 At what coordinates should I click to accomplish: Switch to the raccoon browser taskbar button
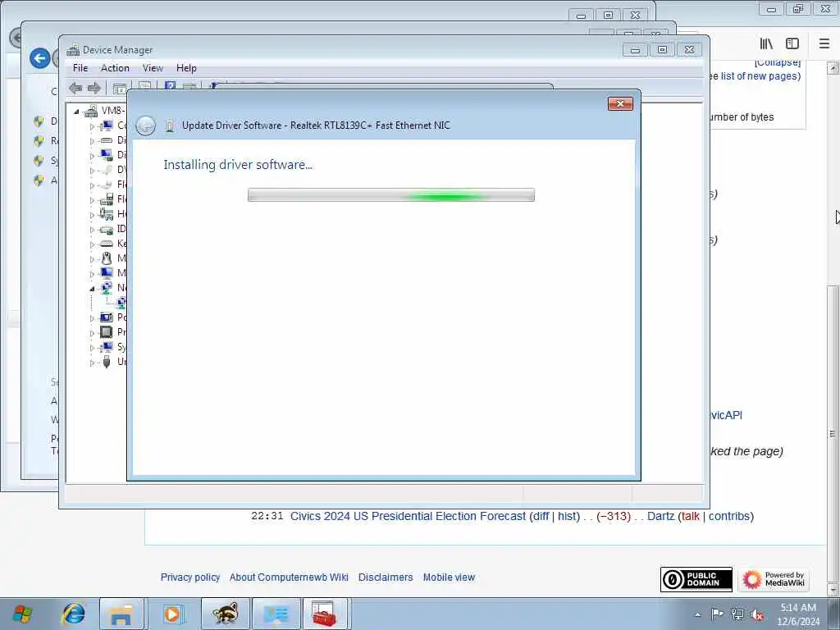coord(226,614)
